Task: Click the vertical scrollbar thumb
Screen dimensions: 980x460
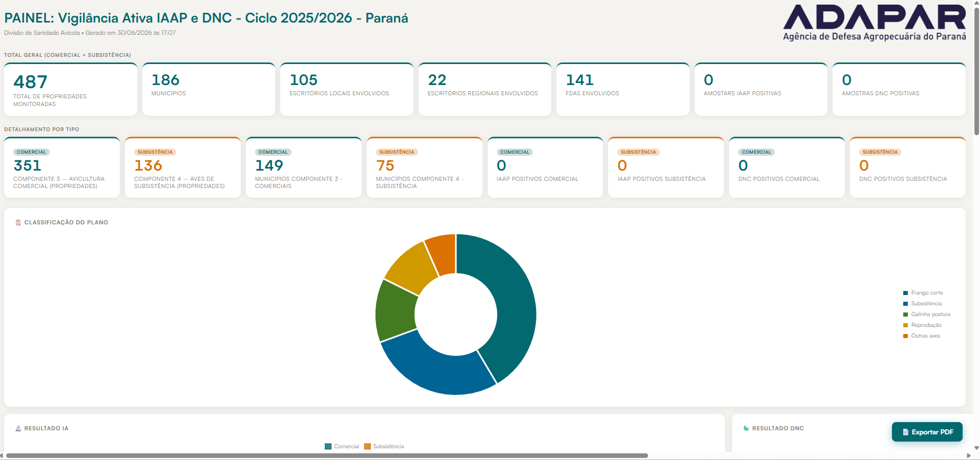Action: pyautogui.click(x=976, y=71)
